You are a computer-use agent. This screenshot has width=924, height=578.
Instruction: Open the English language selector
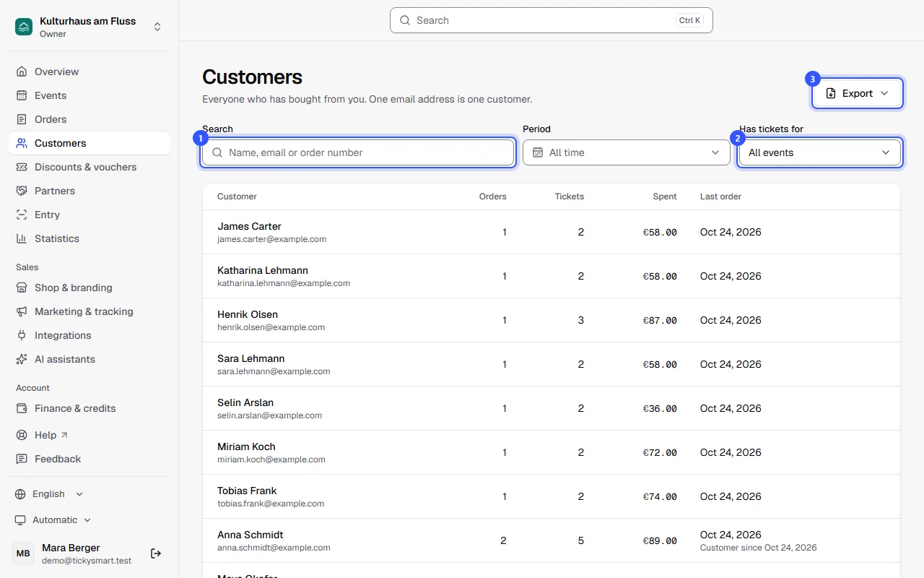tap(49, 494)
